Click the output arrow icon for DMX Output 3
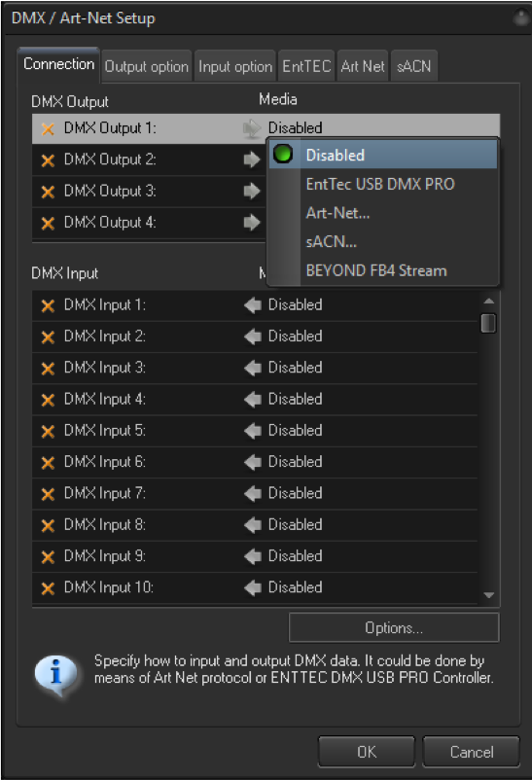Image resolution: width=532 pixels, height=780 pixels. (x=252, y=191)
